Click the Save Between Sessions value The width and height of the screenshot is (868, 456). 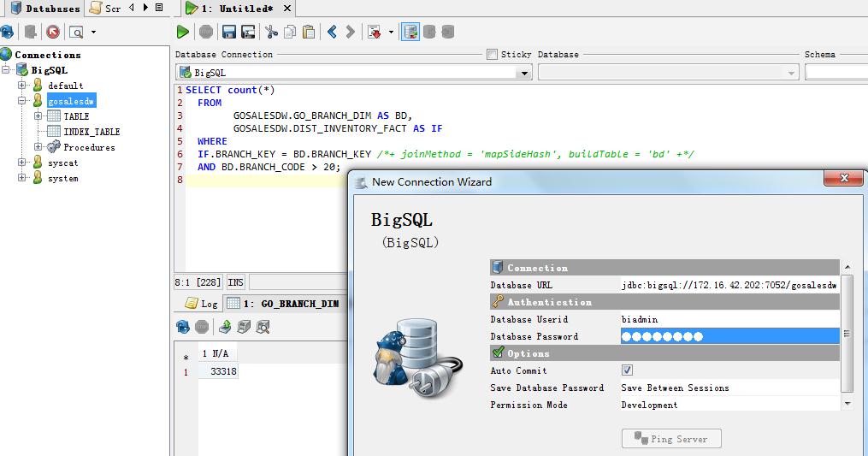click(675, 388)
